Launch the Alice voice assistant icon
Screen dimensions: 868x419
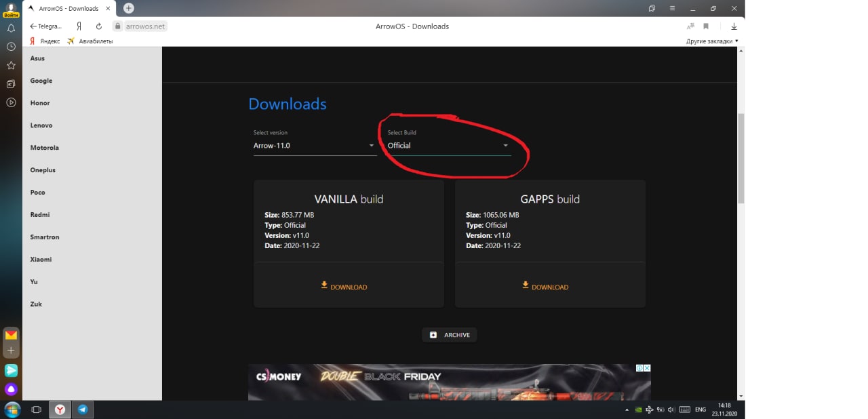tap(11, 389)
